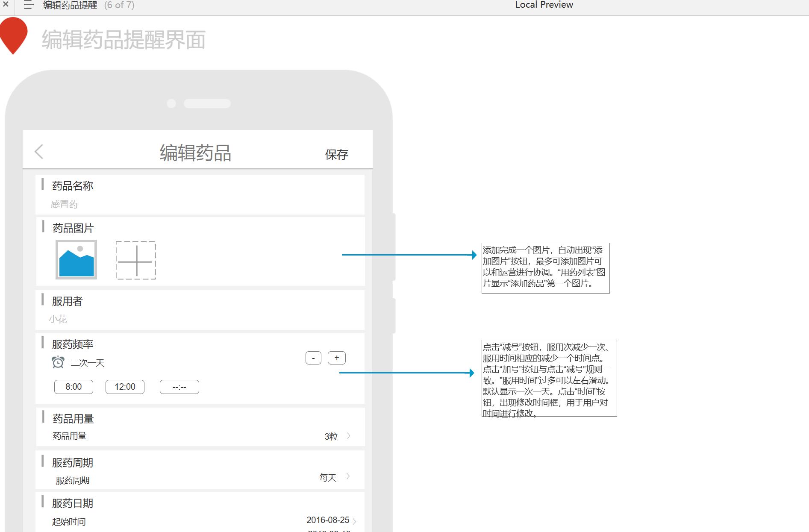809x532 pixels.
Task: Click the 保存 save button
Action: (x=337, y=154)
